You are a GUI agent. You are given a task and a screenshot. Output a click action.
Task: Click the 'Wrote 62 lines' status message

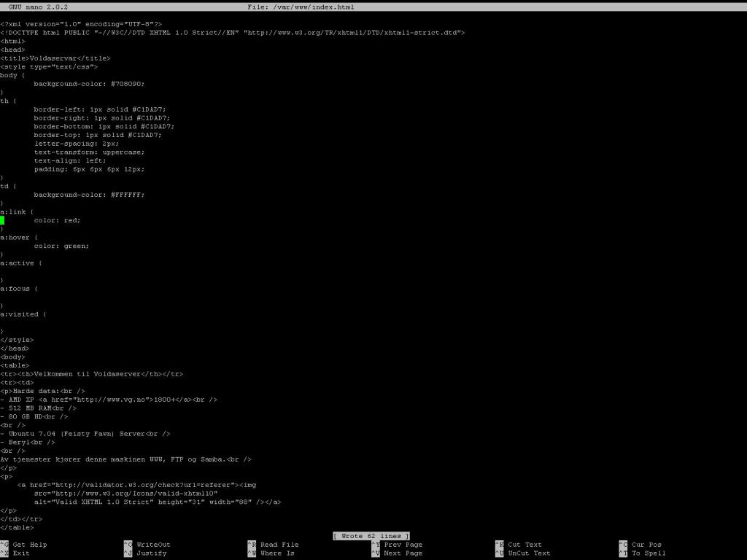click(x=371, y=536)
